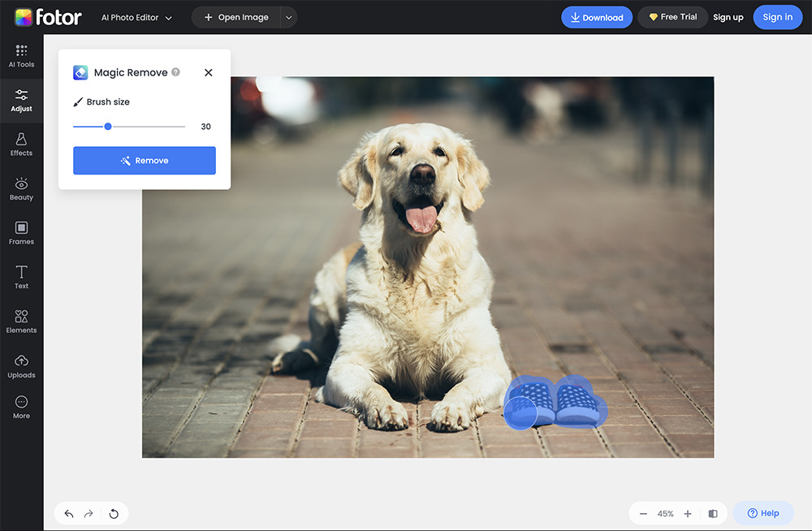The height and width of the screenshot is (531, 812).
Task: Open the Uploads panel
Action: pos(21,366)
